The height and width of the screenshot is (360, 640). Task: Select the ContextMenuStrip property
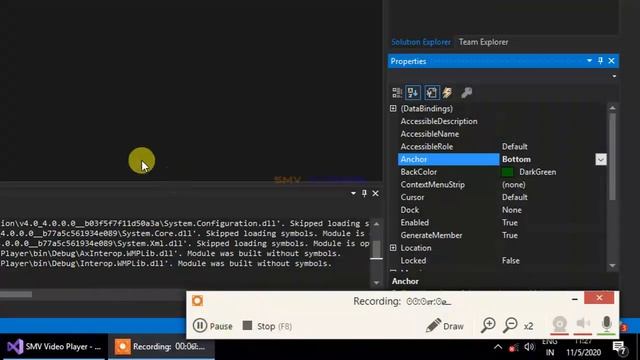pyautogui.click(x=432, y=184)
